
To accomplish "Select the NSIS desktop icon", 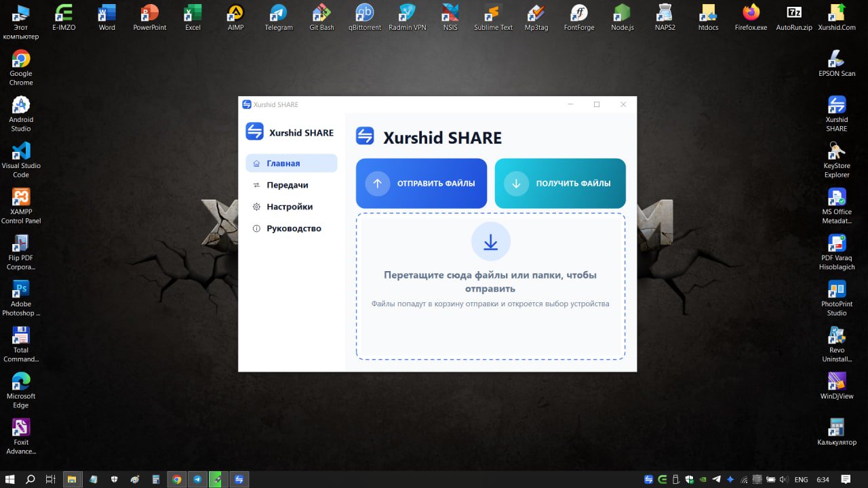I will pos(450,18).
